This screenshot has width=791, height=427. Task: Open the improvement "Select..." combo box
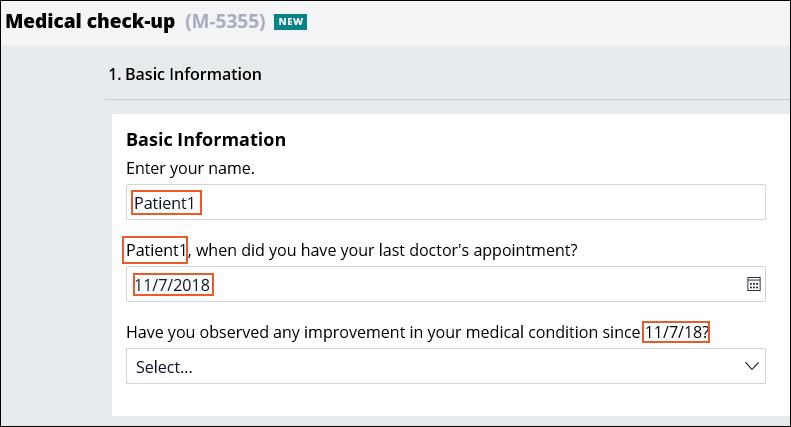click(x=445, y=366)
